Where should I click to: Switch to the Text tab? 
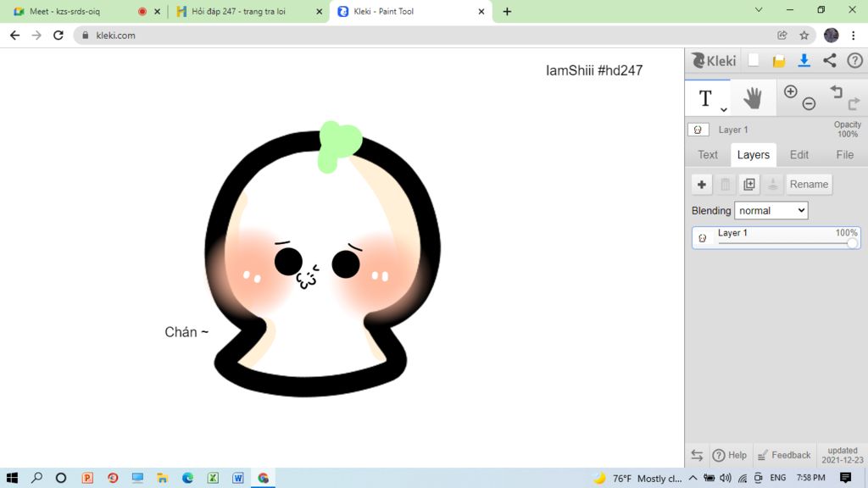point(708,155)
